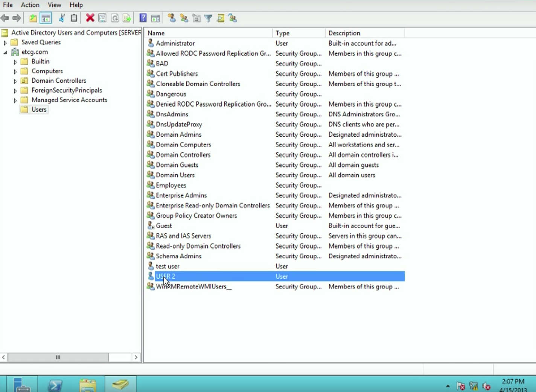Toggle Show/Hide Console Tree icon

coord(46,18)
